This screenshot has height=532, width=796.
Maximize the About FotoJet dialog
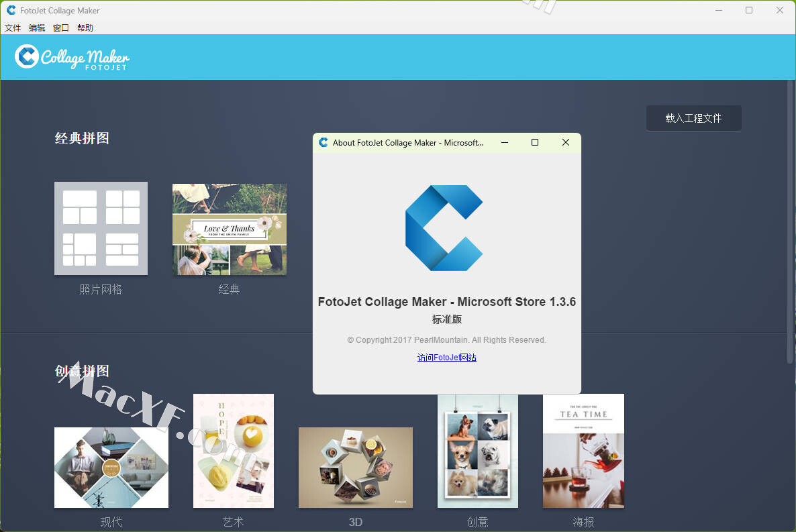[534, 143]
